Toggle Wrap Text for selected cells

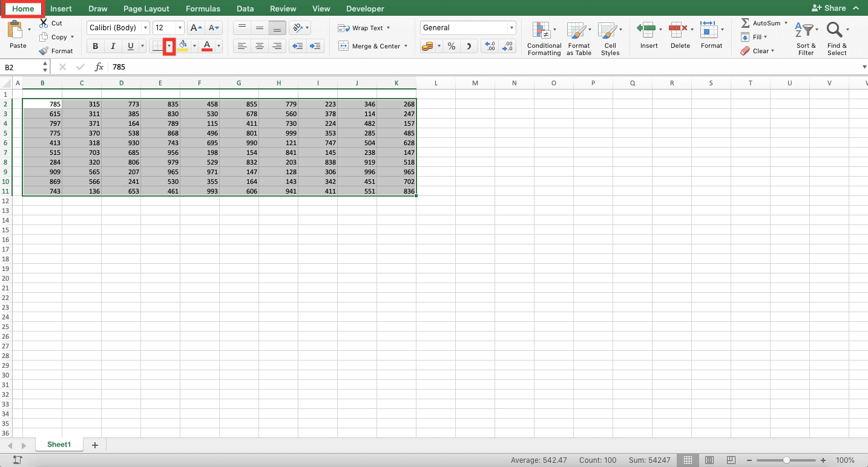[x=363, y=28]
